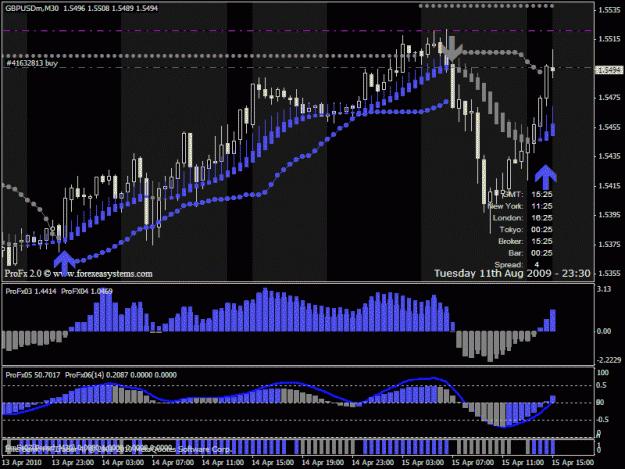This screenshot has width=625, height=469.
Task: Click the ProFX04 1.0469 indicator label
Action: (x=87, y=291)
